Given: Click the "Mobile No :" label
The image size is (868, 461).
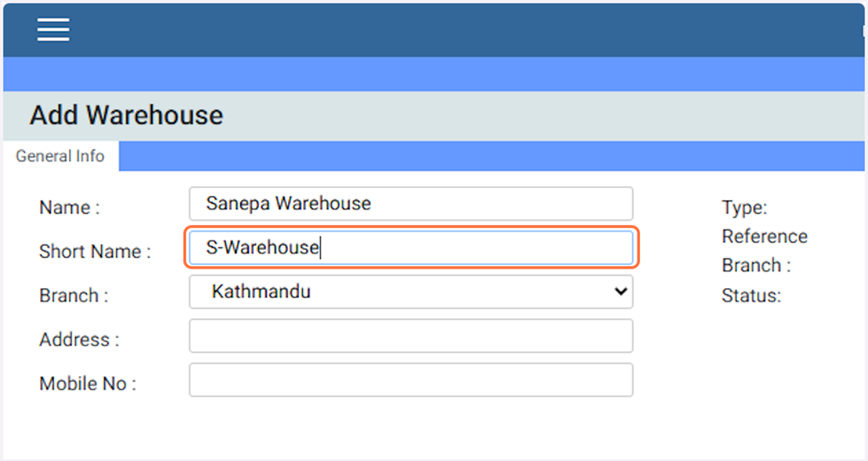Looking at the screenshot, I should click(x=88, y=384).
